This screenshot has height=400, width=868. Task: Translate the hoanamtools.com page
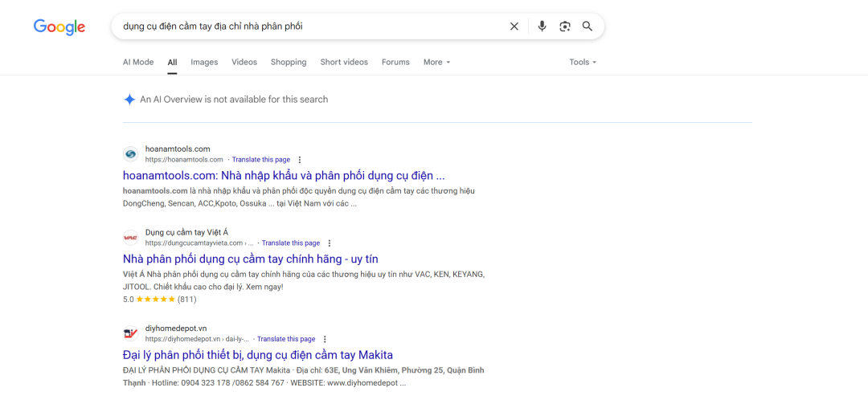pos(260,160)
